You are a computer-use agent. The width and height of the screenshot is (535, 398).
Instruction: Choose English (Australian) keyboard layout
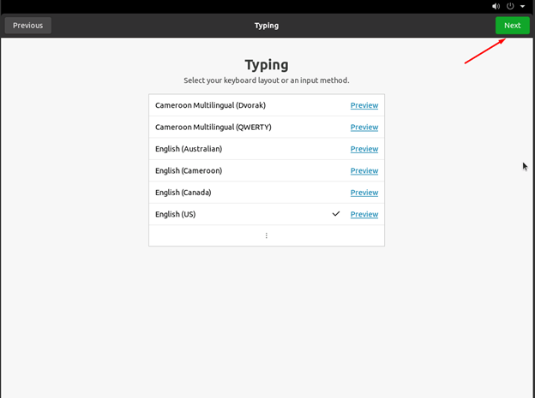(x=266, y=149)
